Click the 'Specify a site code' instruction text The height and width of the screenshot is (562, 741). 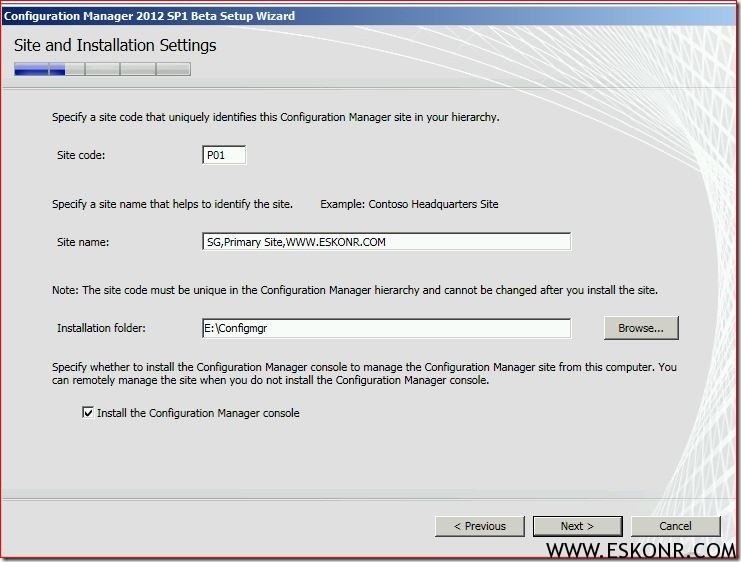[x=276, y=117]
